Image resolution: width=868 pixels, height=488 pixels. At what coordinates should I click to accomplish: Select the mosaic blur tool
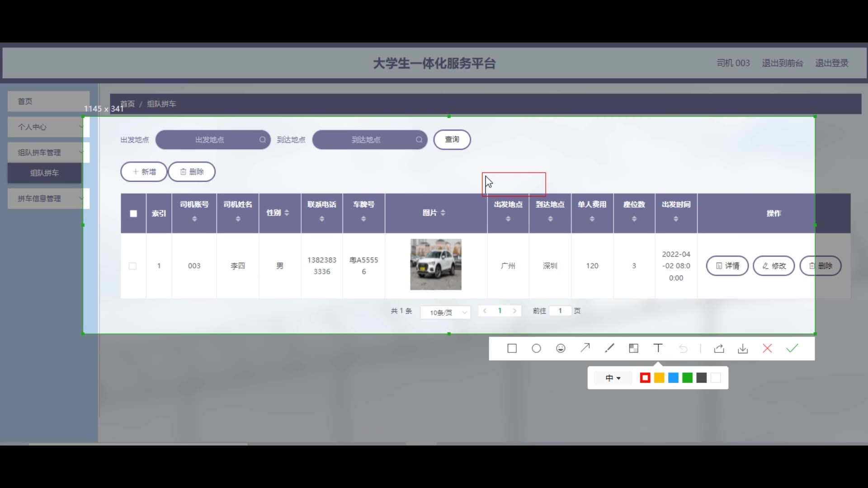coord(634,348)
